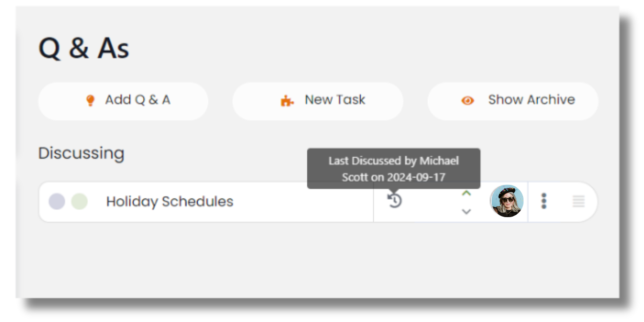Click the drag handle lines icon
644x322 pixels.
579,201
